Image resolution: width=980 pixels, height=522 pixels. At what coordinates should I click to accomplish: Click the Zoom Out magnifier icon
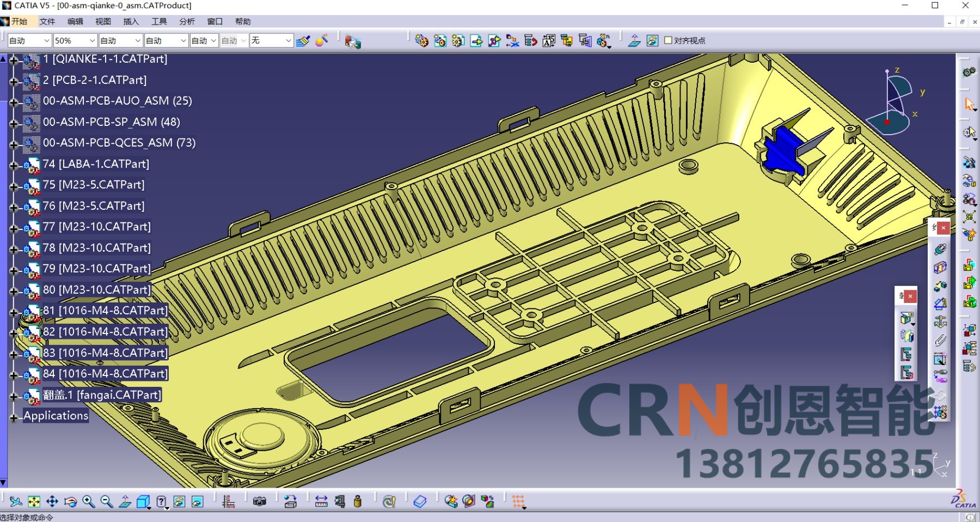click(x=107, y=502)
